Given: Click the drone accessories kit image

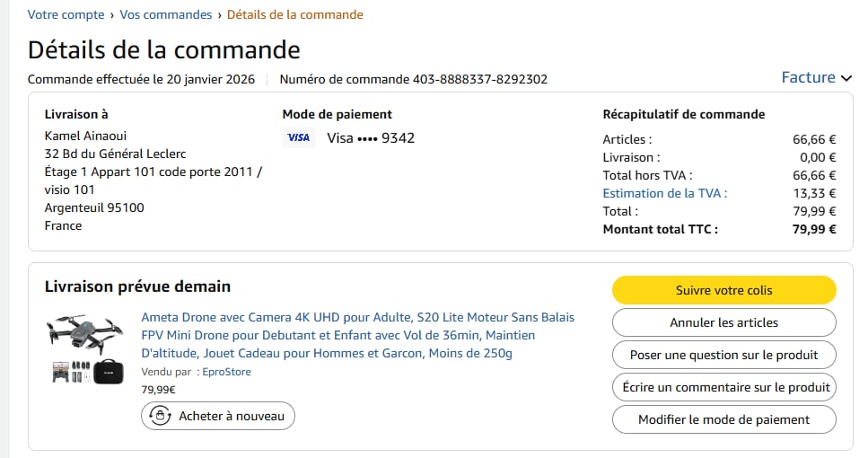Looking at the screenshot, I should coord(86,371).
